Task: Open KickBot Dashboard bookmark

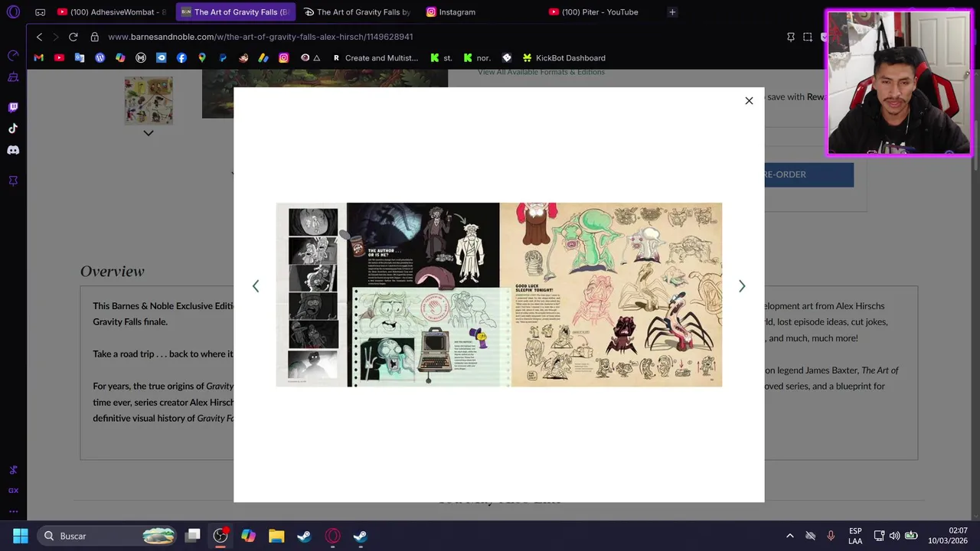Action: tap(563, 57)
